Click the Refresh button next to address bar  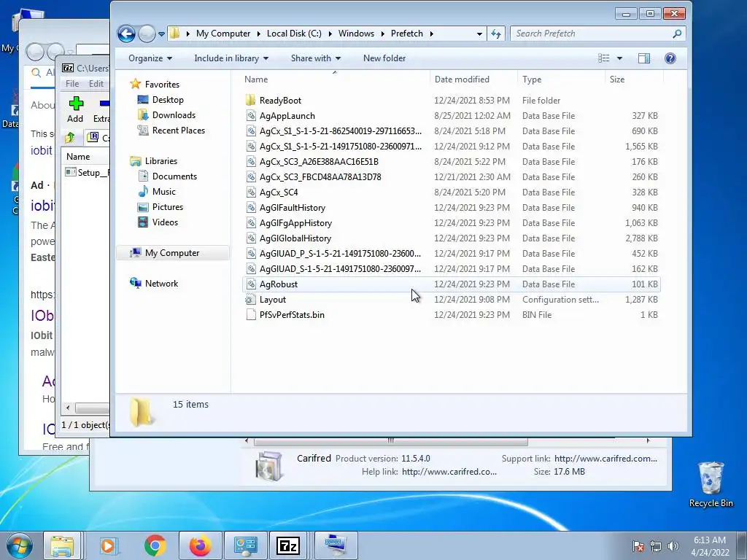[496, 34]
